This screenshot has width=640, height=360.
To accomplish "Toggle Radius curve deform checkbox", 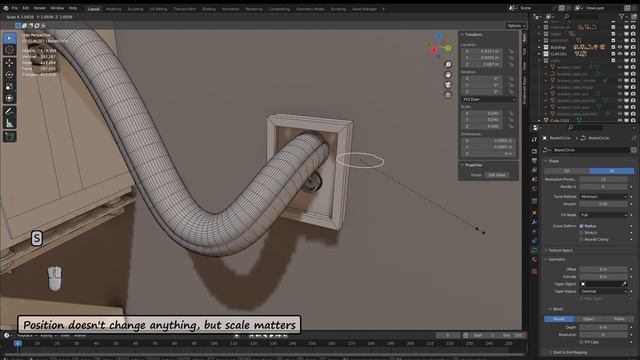I will pos(581,226).
